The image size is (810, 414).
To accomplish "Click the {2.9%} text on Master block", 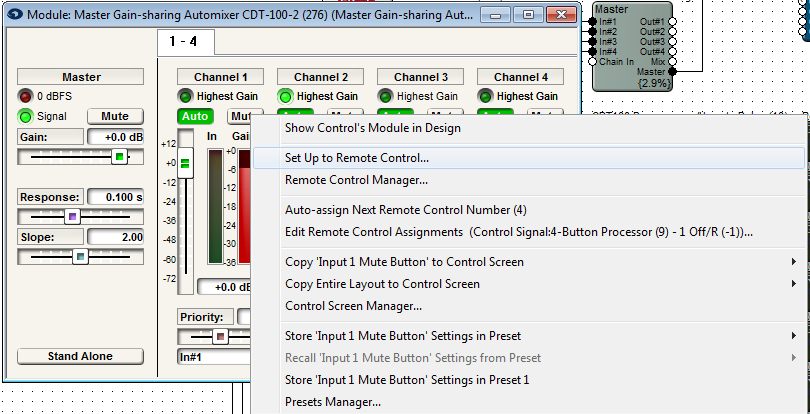I will coord(653,83).
